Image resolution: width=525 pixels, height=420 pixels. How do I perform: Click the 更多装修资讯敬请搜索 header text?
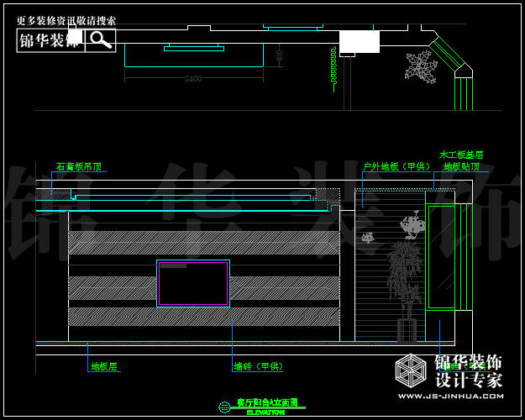pos(66,21)
